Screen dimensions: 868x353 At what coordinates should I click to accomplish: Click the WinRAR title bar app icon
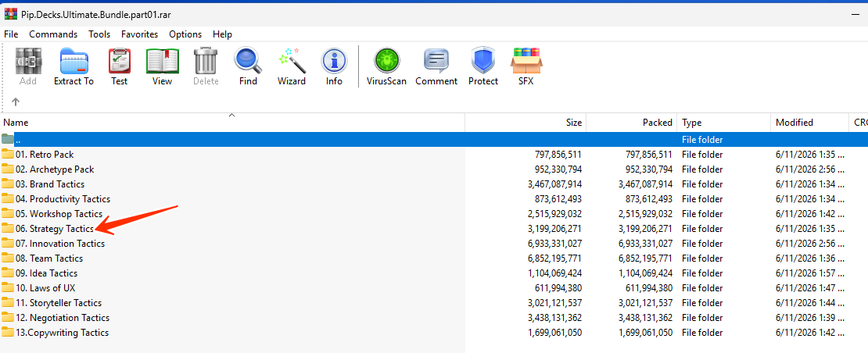tap(10, 14)
